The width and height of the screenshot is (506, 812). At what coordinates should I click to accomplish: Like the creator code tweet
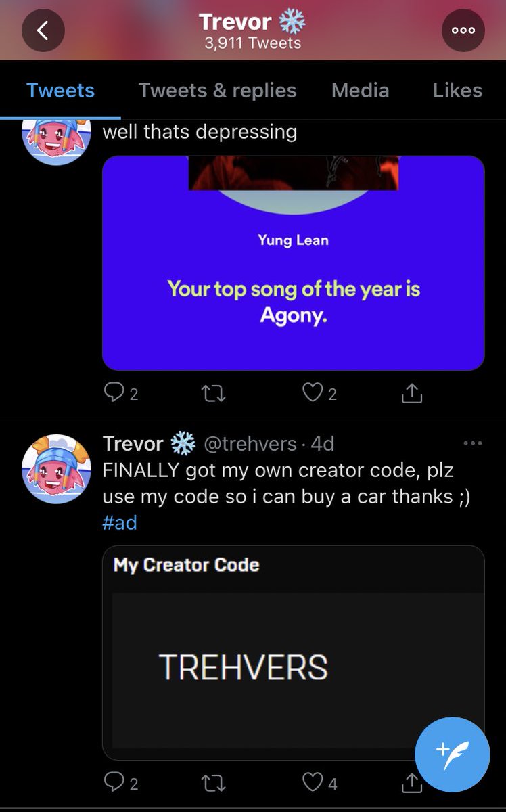(x=313, y=783)
